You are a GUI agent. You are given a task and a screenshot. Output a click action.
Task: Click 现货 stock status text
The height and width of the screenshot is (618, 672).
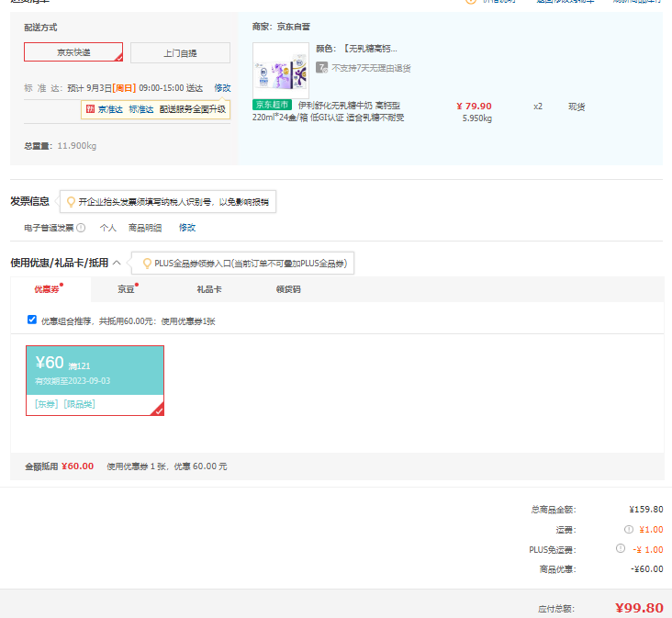(577, 107)
